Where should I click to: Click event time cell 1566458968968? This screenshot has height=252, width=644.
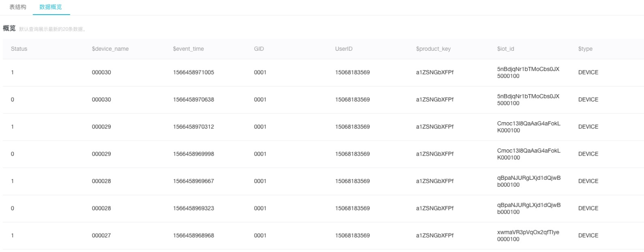pos(194,236)
